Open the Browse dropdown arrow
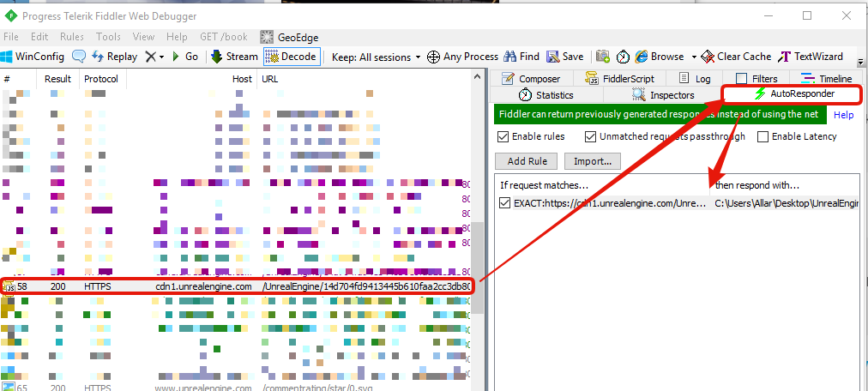The width and height of the screenshot is (868, 391). [x=694, y=57]
